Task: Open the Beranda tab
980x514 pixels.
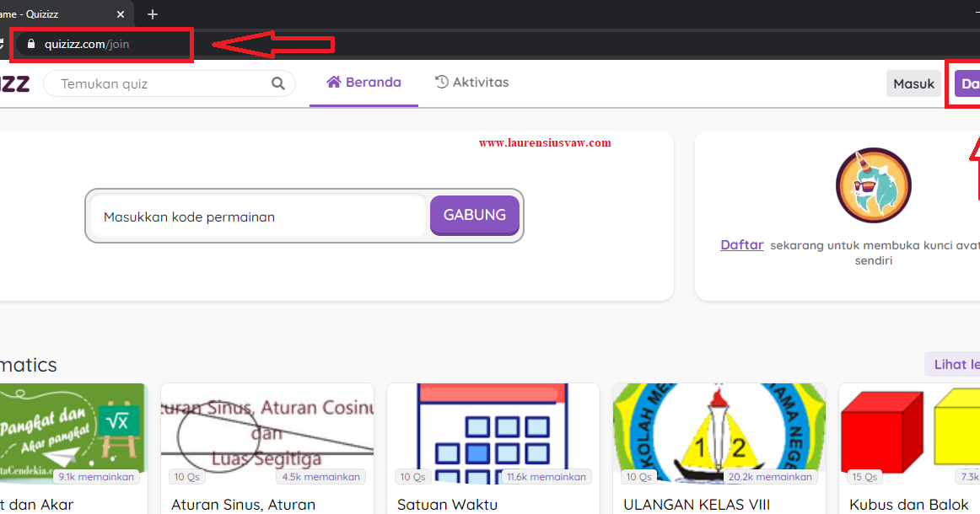Action: tap(363, 83)
